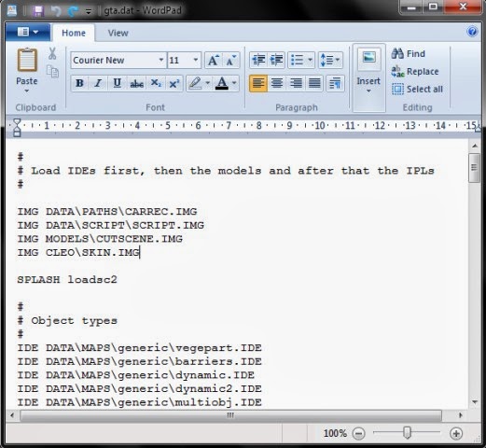The width and height of the screenshot is (486, 448).
Task: Expand the Paste options arrow
Action: pyautogui.click(x=27, y=91)
